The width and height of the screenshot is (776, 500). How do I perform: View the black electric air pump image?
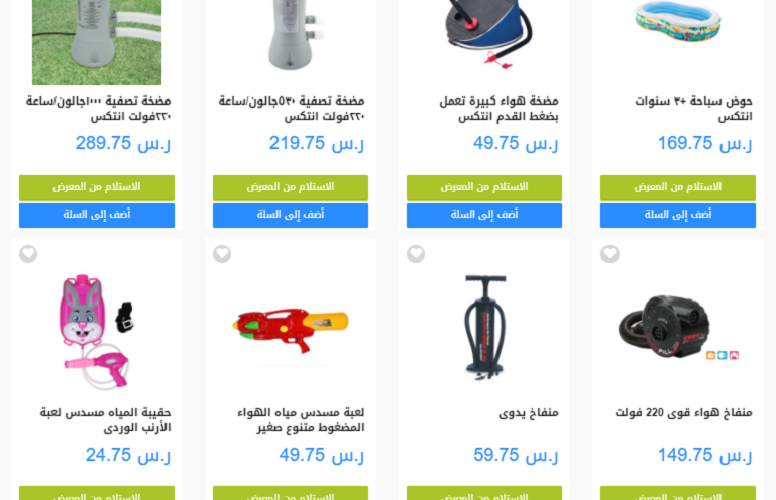(x=678, y=327)
